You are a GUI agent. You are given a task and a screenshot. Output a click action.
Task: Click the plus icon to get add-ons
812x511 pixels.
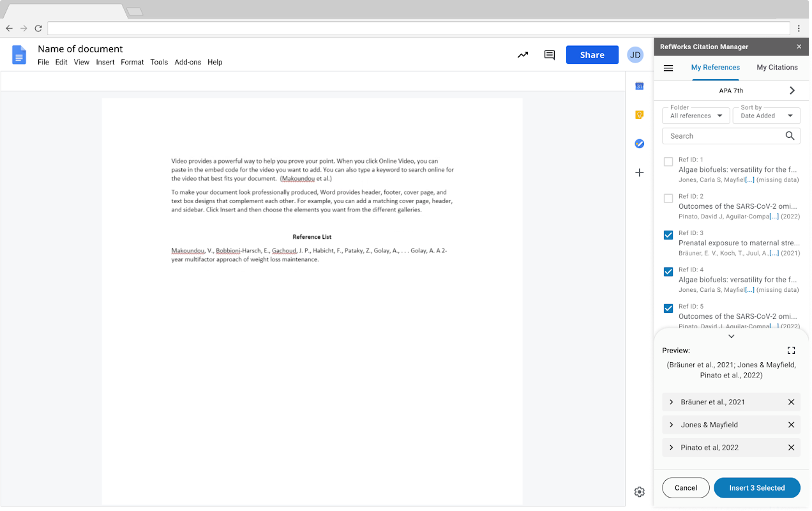click(639, 172)
